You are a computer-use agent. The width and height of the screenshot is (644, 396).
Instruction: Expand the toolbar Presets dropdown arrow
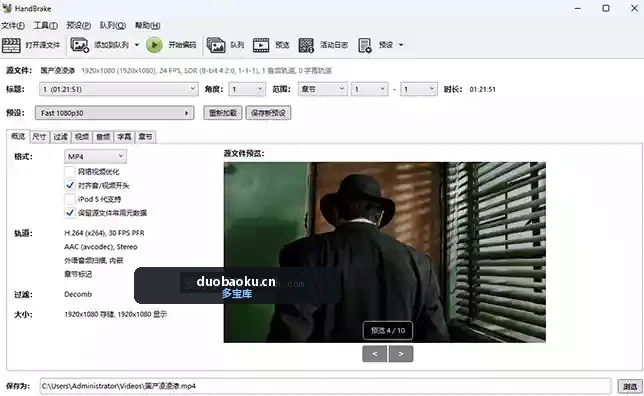click(x=401, y=45)
